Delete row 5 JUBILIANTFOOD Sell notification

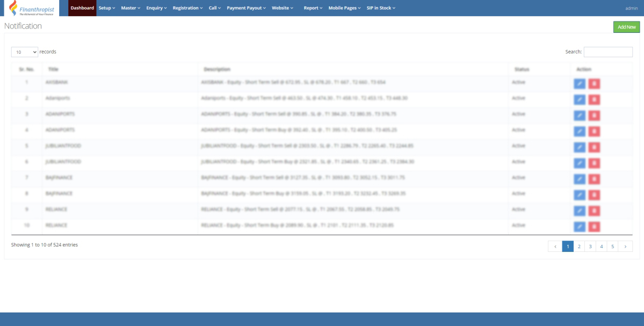coord(594,147)
